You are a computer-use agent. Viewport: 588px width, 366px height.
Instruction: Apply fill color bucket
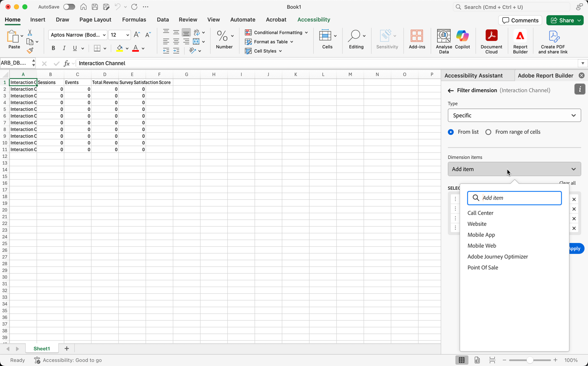(x=120, y=48)
